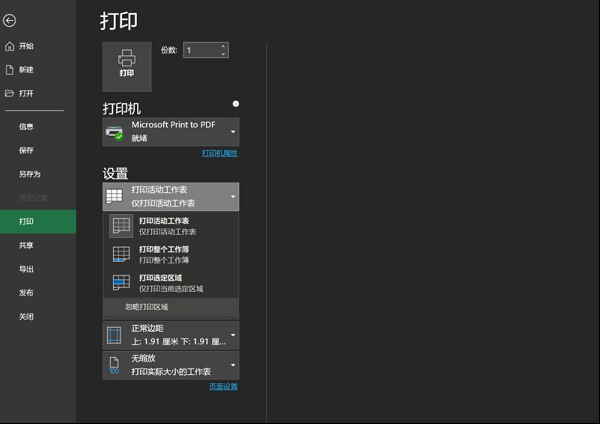
Task: Click the printer info circle icon
Action: (x=236, y=104)
